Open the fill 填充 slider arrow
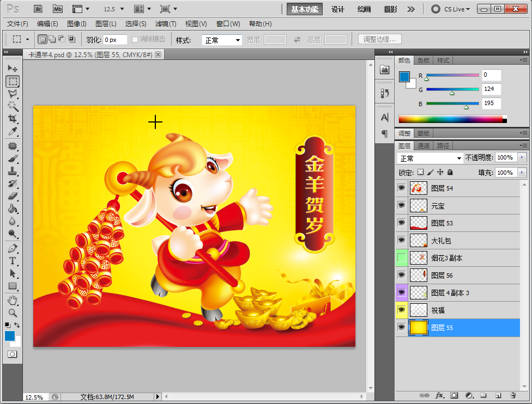Screen dimensions: 532x404 522,172
